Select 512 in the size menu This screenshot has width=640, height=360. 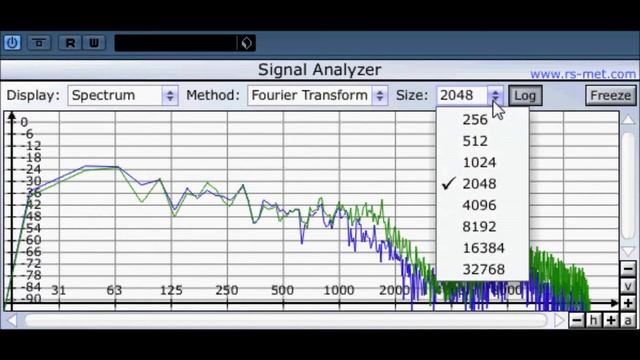[x=482, y=141]
